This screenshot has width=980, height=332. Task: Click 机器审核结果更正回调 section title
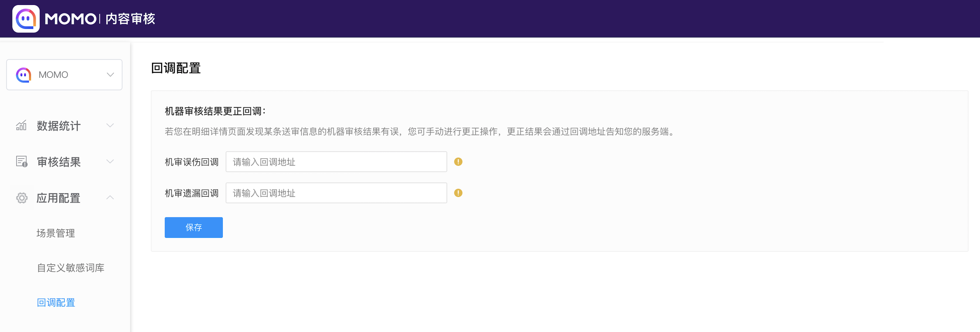tap(215, 111)
